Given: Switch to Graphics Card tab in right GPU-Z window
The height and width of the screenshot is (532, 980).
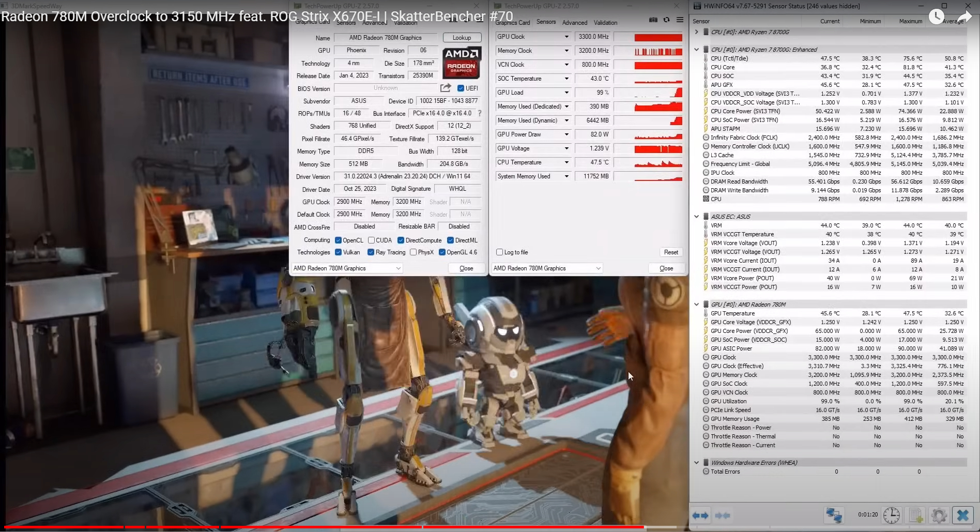Looking at the screenshot, I should click(512, 23).
